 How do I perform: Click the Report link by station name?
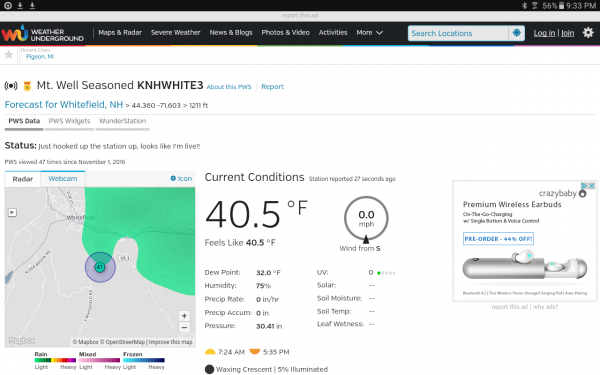pos(272,87)
